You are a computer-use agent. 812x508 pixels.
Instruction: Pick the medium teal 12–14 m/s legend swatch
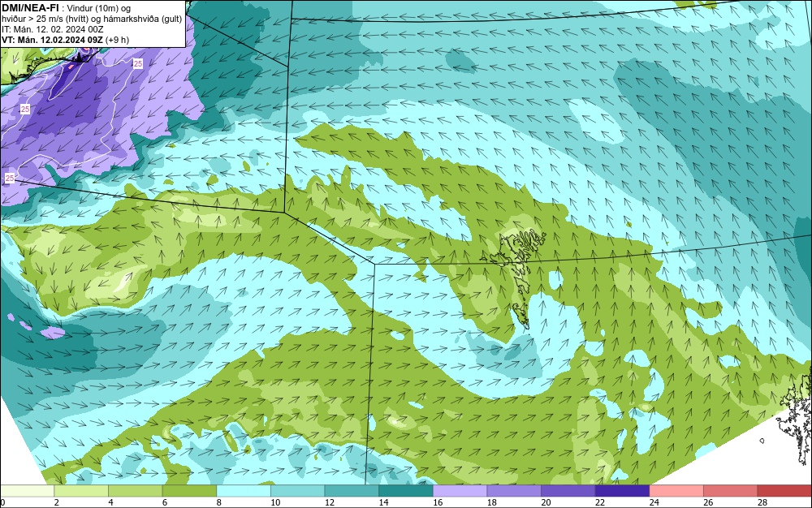(352, 491)
